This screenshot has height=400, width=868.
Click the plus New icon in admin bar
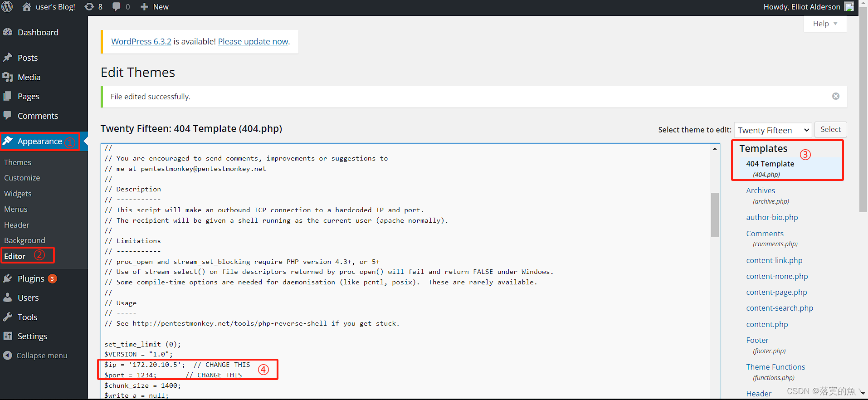(x=144, y=7)
